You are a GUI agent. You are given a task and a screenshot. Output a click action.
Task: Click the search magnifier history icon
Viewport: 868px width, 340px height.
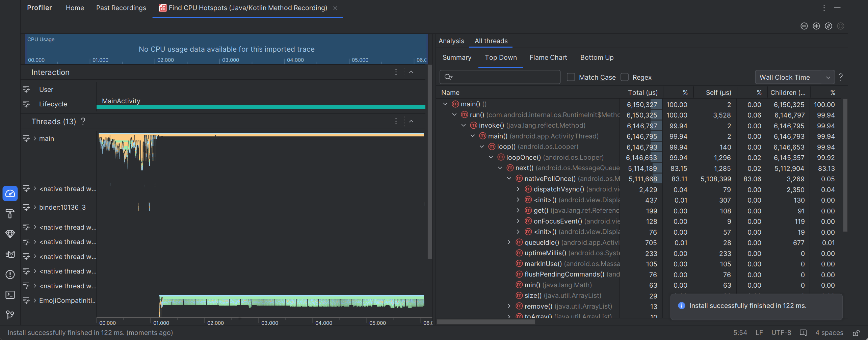click(448, 77)
